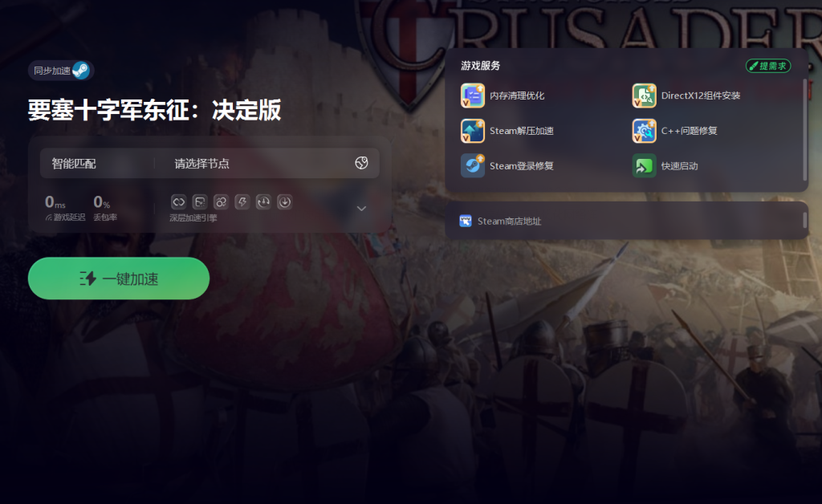
Task: Click the globe node-selection icon
Action: (x=361, y=163)
